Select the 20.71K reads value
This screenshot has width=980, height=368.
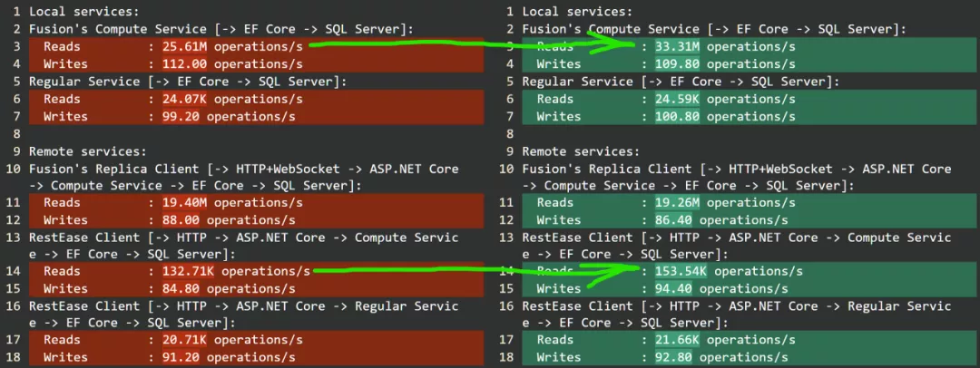pos(184,341)
